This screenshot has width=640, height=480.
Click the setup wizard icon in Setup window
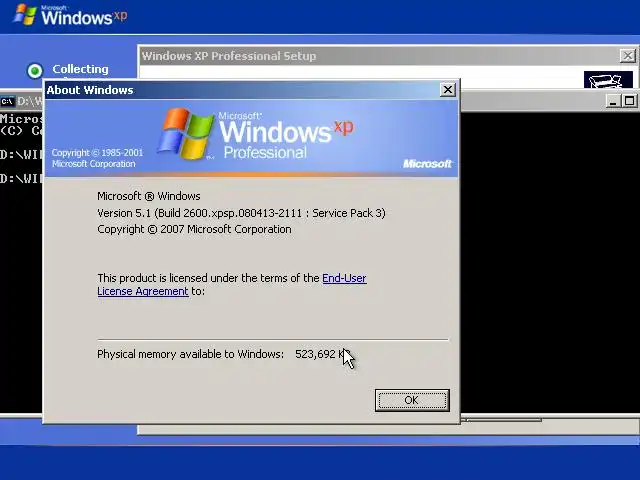click(608, 80)
